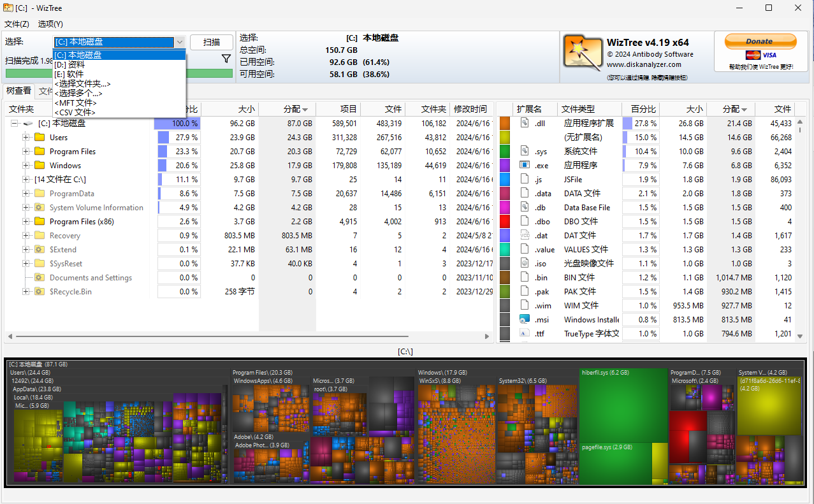The width and height of the screenshot is (814, 504).
Task: Select [D:] 资料 from the drive list
Action: click(x=70, y=64)
